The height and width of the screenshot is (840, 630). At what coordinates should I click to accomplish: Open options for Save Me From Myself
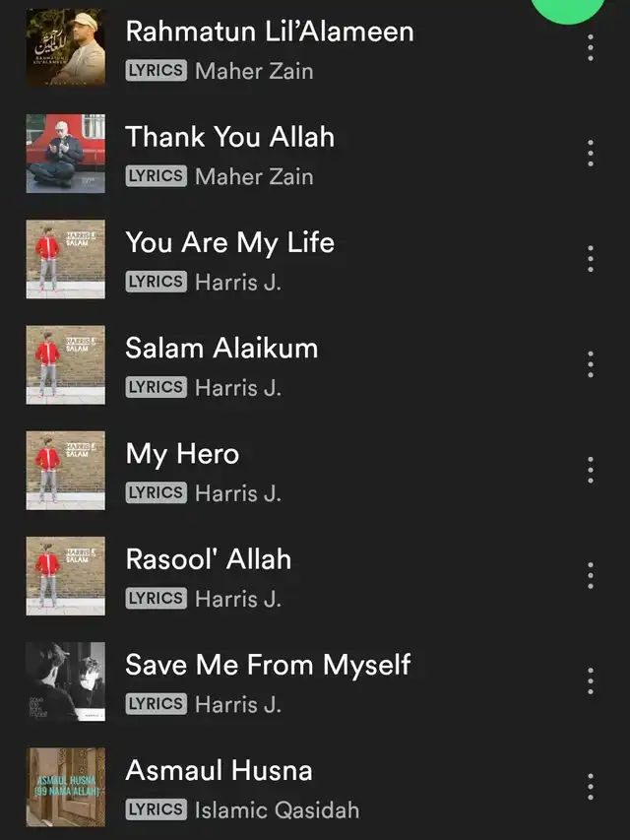pyautogui.click(x=591, y=680)
